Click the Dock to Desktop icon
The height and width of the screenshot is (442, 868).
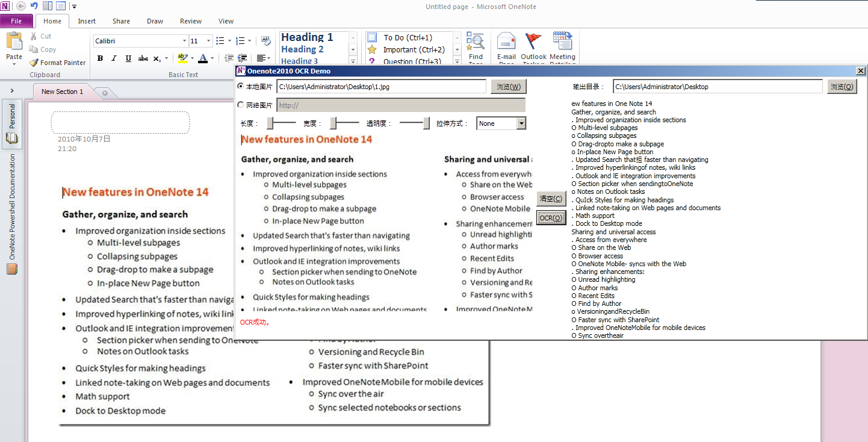[48, 6]
